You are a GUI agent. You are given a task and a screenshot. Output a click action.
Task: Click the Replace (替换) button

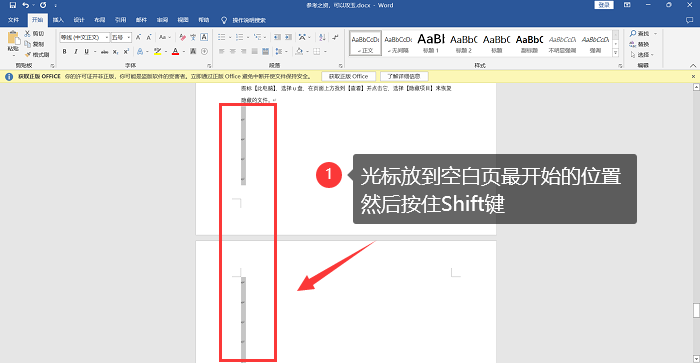point(639,44)
